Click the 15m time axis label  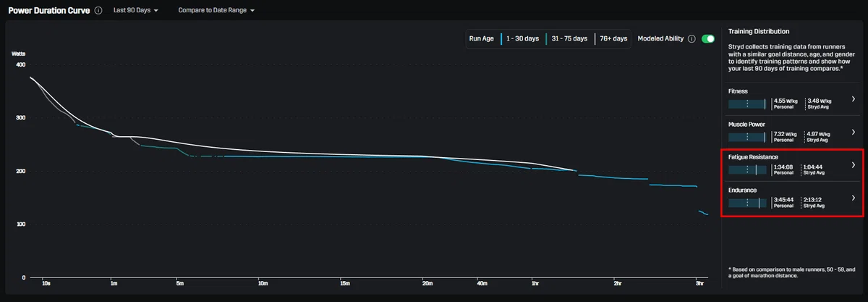click(345, 283)
